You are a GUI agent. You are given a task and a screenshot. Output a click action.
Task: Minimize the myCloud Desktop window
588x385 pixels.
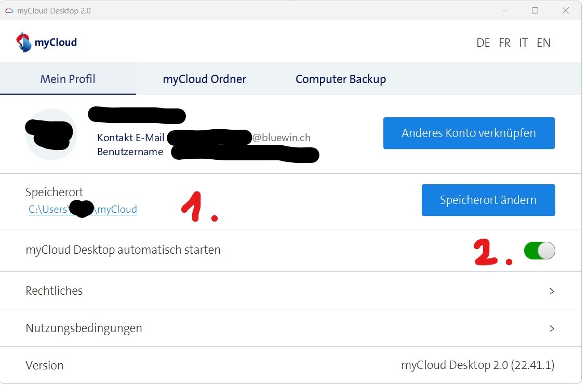(x=504, y=10)
